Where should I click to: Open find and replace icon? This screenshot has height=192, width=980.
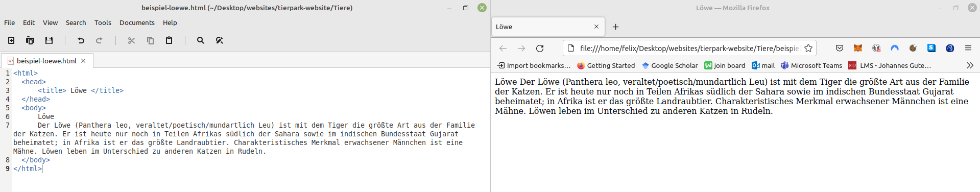tap(220, 40)
